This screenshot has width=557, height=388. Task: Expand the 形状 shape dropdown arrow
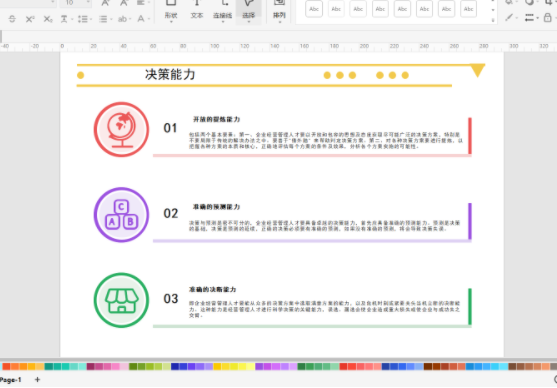pyautogui.click(x=171, y=22)
